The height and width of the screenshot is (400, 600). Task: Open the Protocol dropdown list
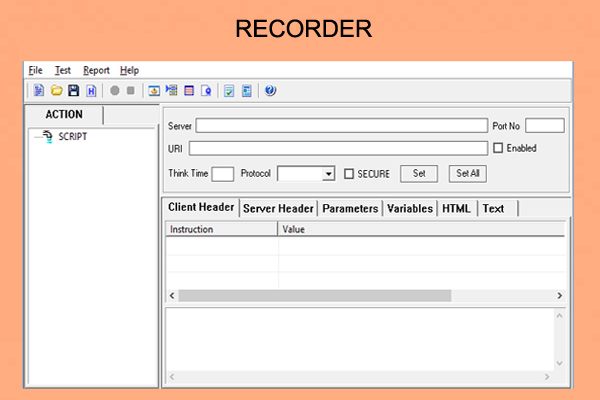coord(328,174)
